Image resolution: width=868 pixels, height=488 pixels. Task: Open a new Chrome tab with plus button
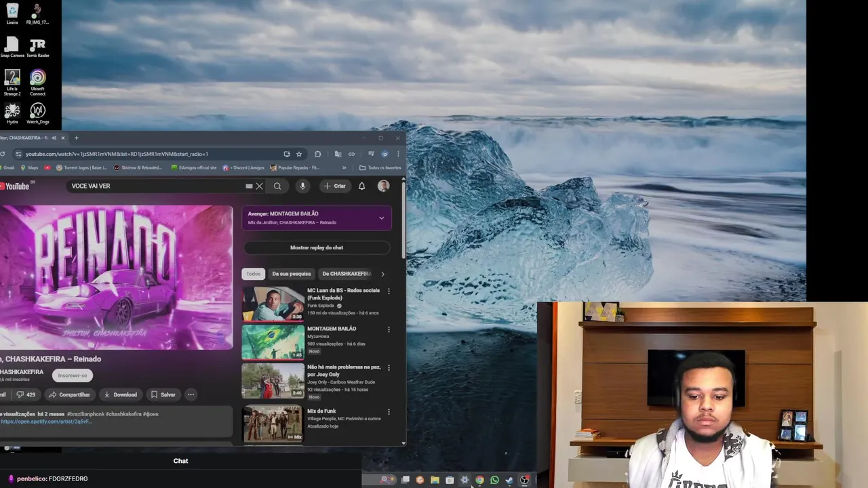click(76, 138)
